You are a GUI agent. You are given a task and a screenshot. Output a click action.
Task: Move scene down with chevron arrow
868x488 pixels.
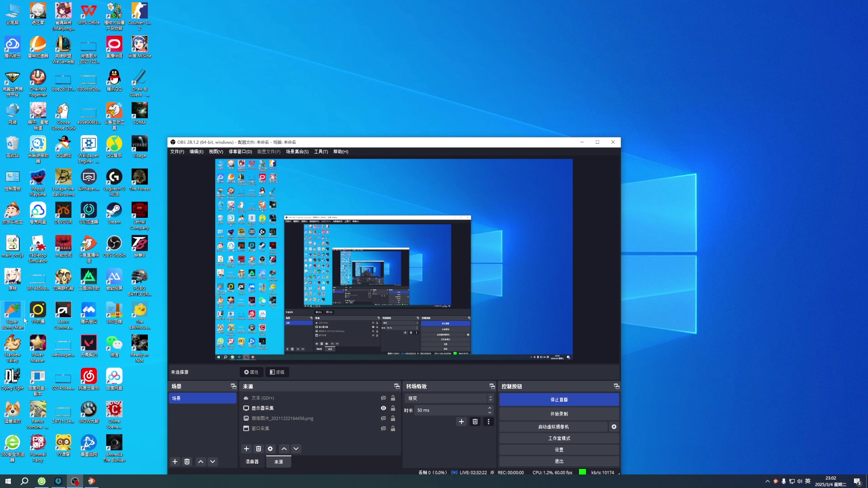(212, 461)
